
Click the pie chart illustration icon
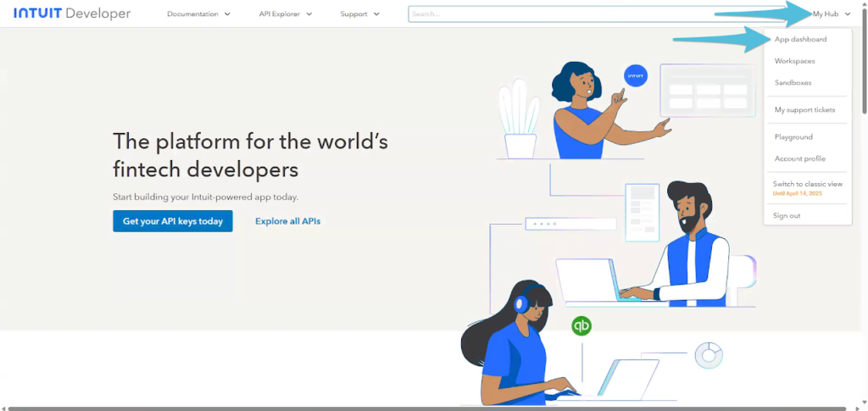coord(709,355)
